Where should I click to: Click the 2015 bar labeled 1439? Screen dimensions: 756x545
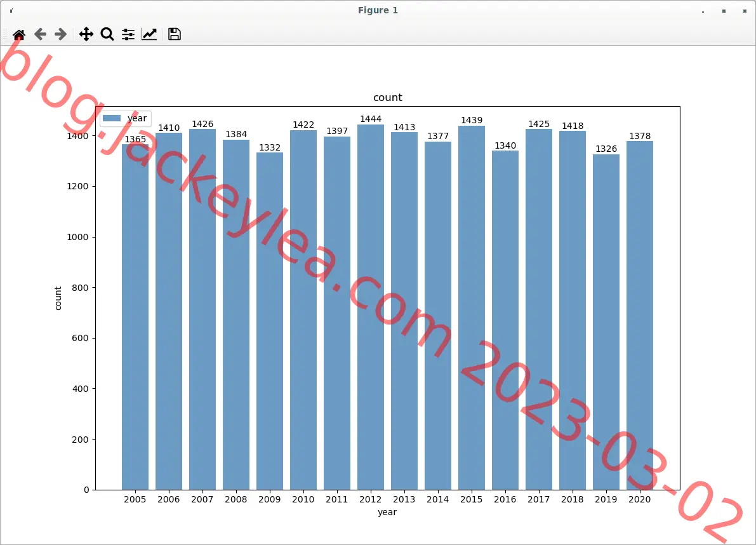(x=472, y=308)
